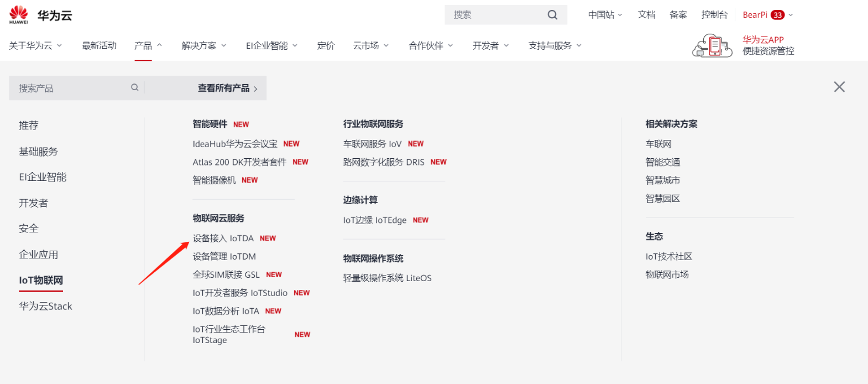This screenshot has width=868, height=384.
Task: Click the 相关解决方案 section heading
Action: 671,124
